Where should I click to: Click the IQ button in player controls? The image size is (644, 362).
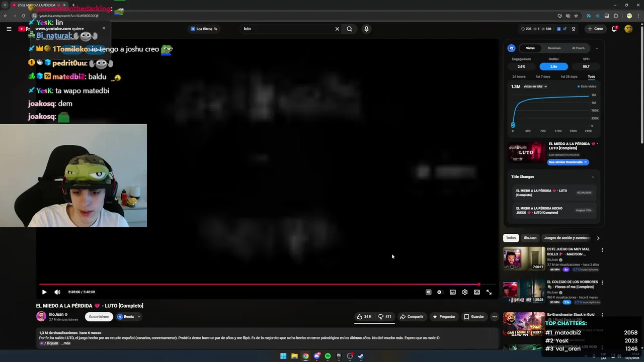pyautogui.click(x=429, y=292)
